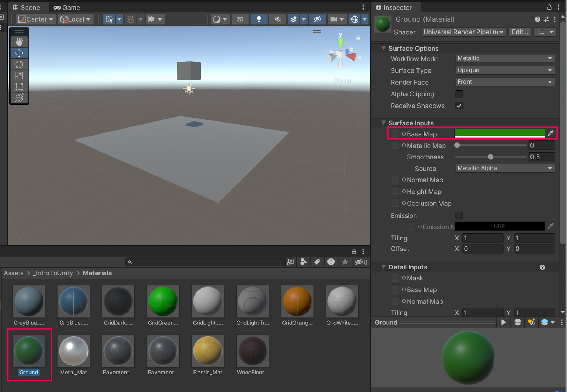Select the Rotate tool

(19, 64)
